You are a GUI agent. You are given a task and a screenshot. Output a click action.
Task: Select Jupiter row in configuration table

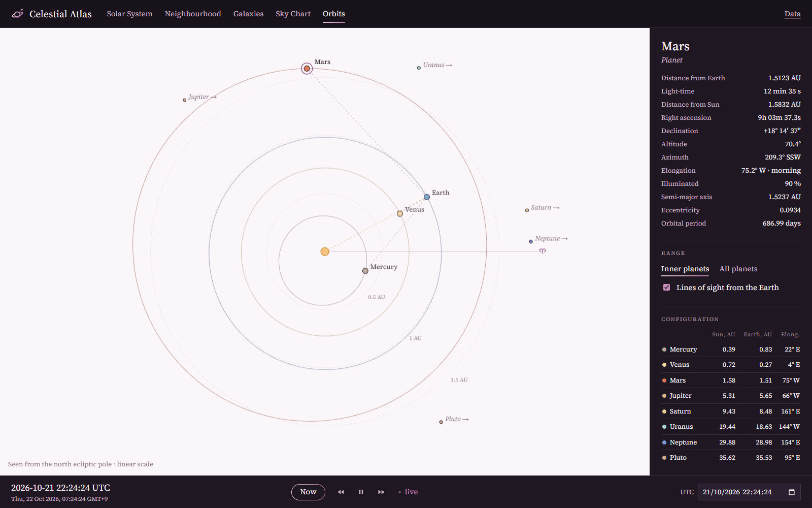click(x=731, y=396)
